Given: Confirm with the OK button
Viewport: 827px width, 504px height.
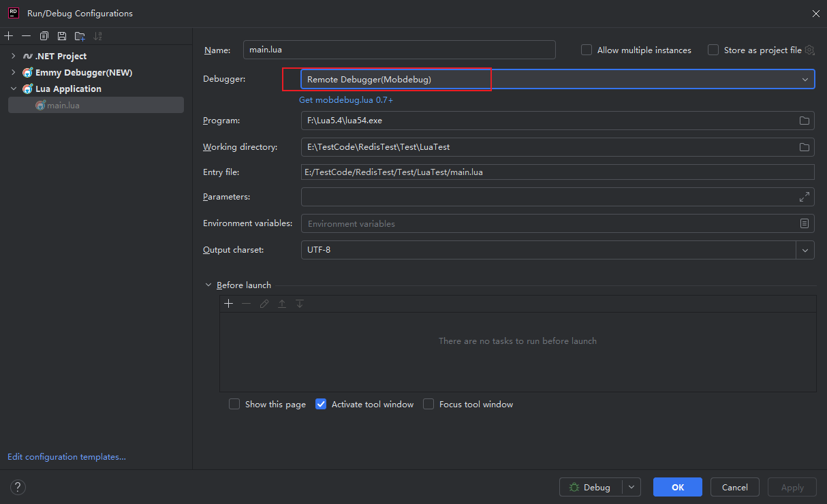Looking at the screenshot, I should pos(678,487).
